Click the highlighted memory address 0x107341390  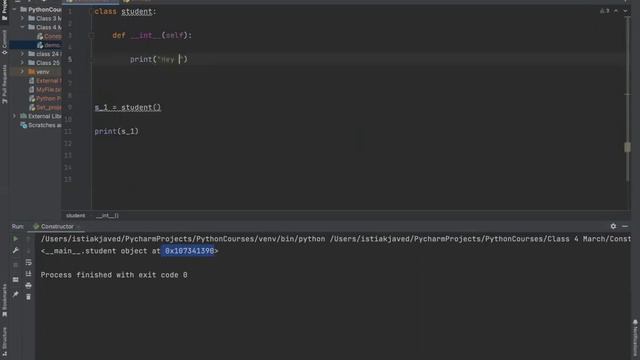[189, 251]
